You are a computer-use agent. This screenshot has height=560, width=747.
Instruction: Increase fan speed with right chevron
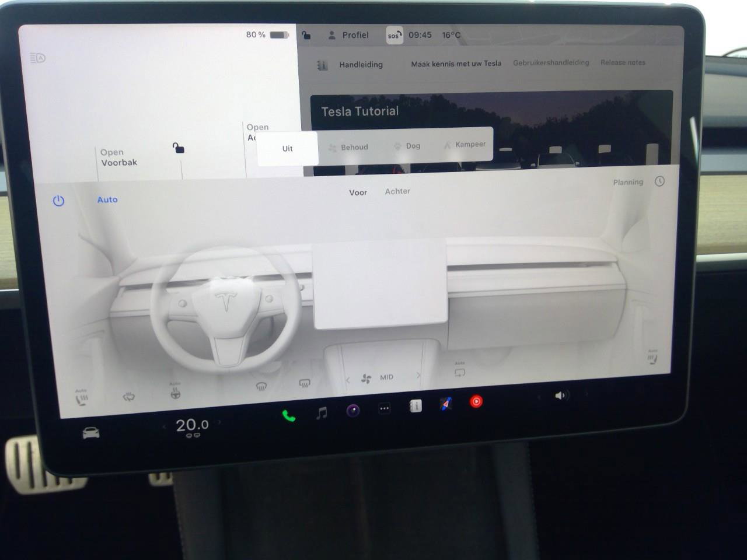click(418, 376)
